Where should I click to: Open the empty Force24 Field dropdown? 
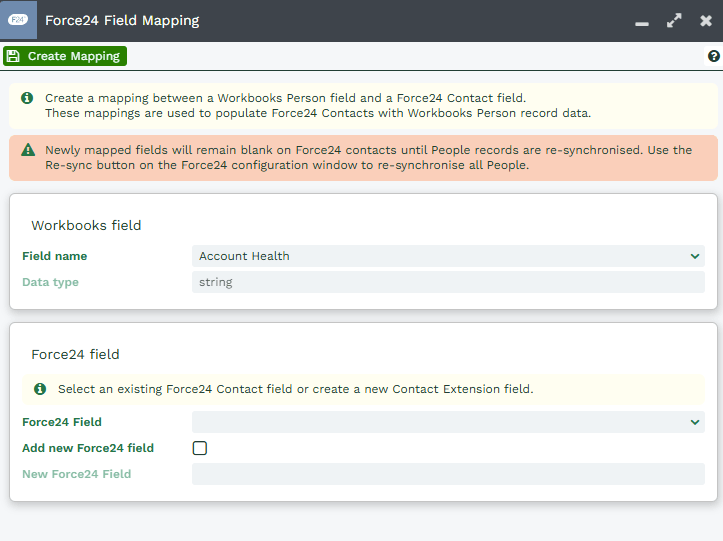tap(448, 422)
